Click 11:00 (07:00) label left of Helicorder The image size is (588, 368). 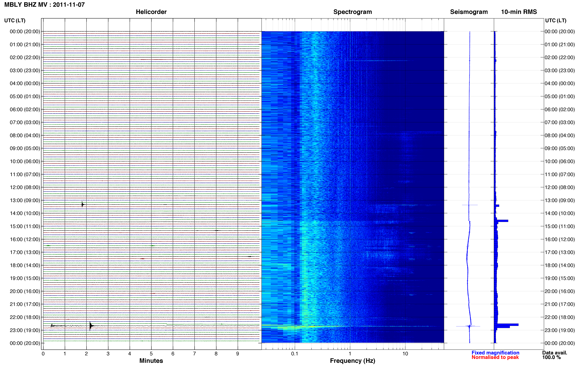tap(25, 174)
